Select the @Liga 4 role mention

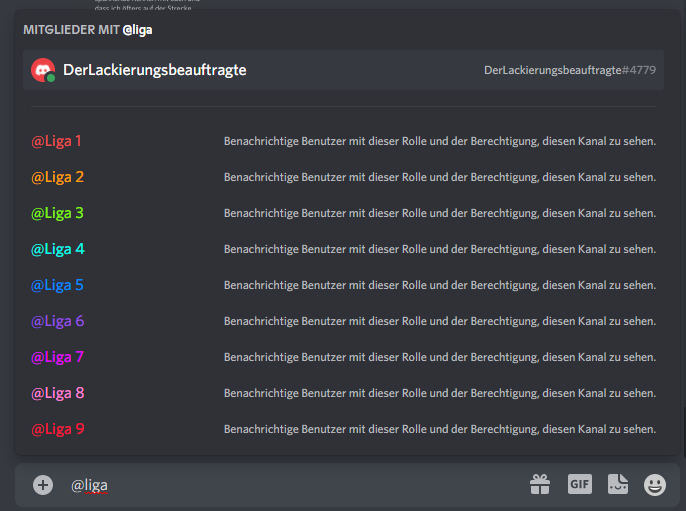pos(57,249)
